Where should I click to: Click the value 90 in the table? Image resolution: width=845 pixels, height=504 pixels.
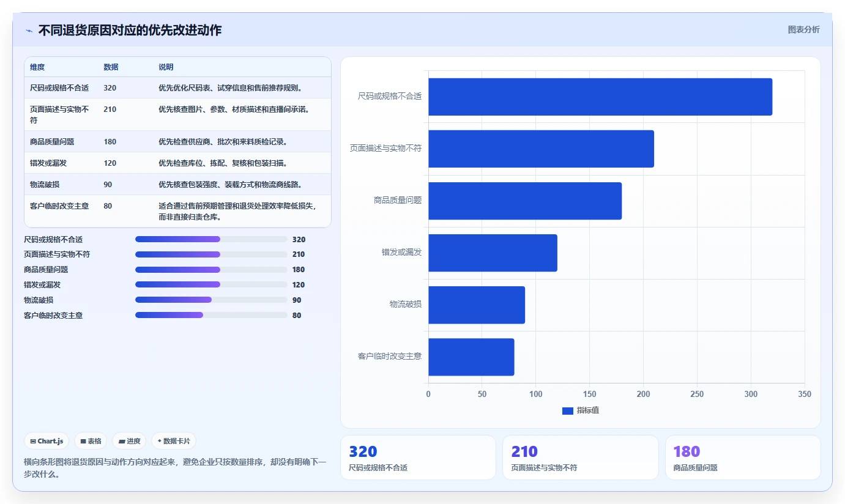pyautogui.click(x=108, y=185)
